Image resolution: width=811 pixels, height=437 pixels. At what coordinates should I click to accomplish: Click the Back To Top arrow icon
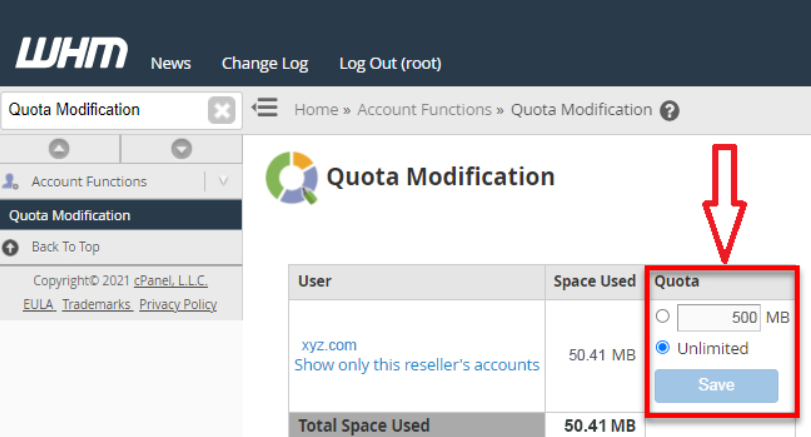[x=11, y=247]
